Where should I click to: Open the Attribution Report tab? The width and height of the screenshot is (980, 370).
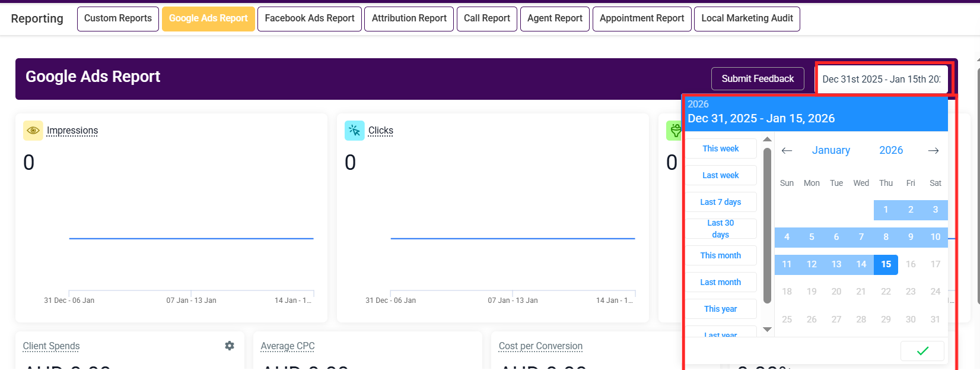coord(409,18)
